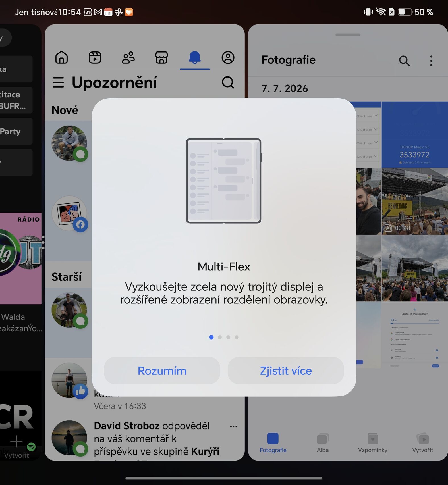Open the Gmail status bar notification icon
Screen dimensions: 448x485
click(x=98, y=12)
